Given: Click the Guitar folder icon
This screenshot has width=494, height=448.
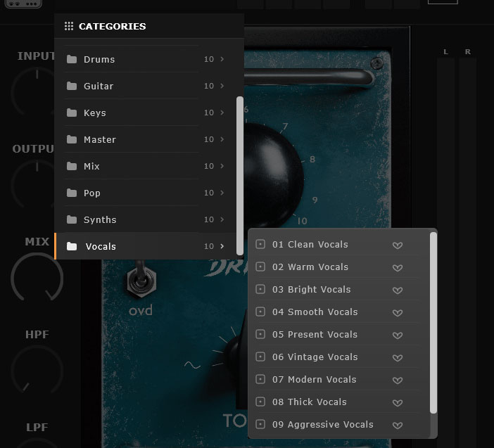Looking at the screenshot, I should pos(71,87).
